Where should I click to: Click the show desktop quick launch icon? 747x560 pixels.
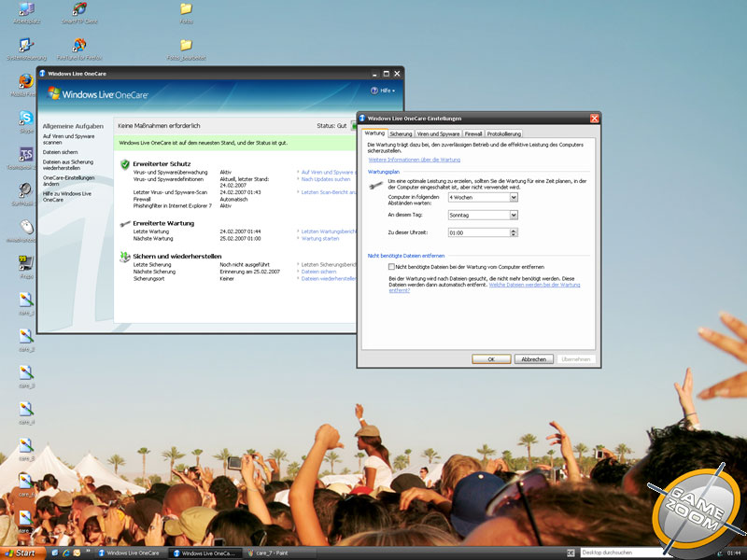(x=55, y=553)
